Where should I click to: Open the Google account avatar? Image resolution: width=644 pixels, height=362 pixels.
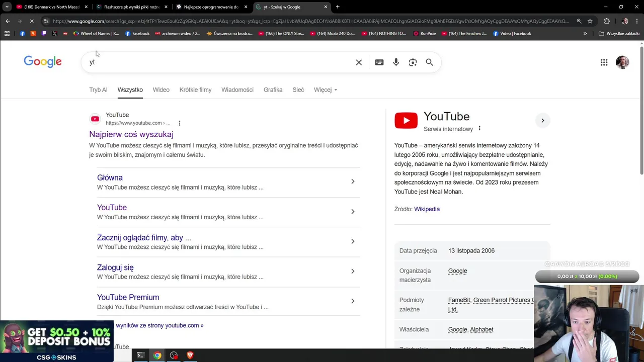click(622, 62)
